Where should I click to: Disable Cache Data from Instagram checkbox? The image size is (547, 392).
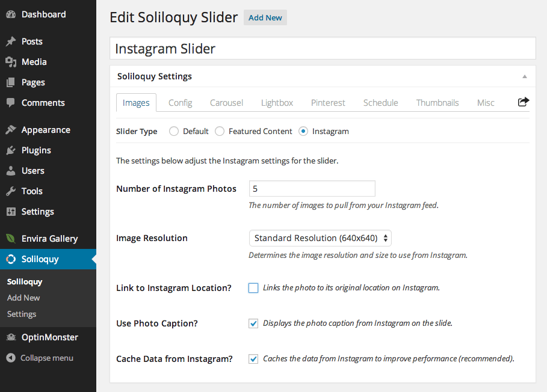(x=253, y=359)
